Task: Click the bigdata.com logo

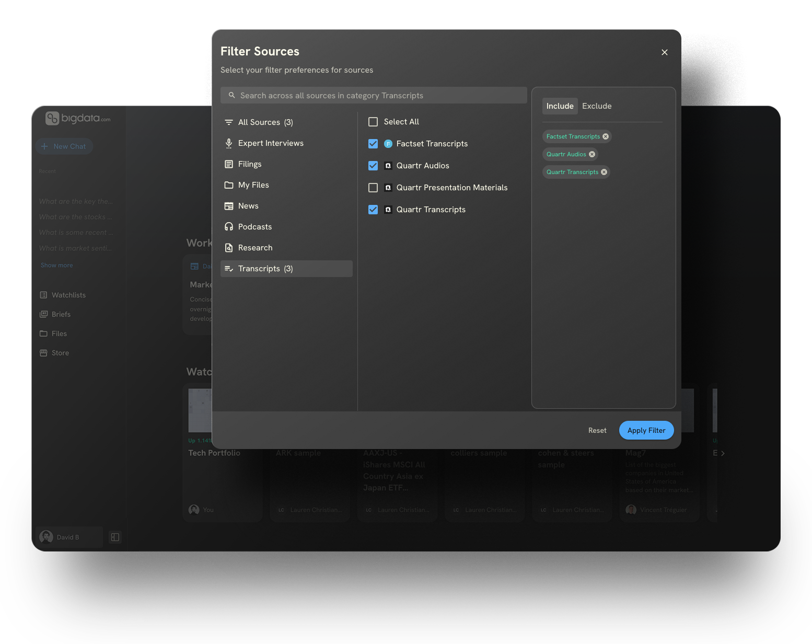Action: (78, 119)
